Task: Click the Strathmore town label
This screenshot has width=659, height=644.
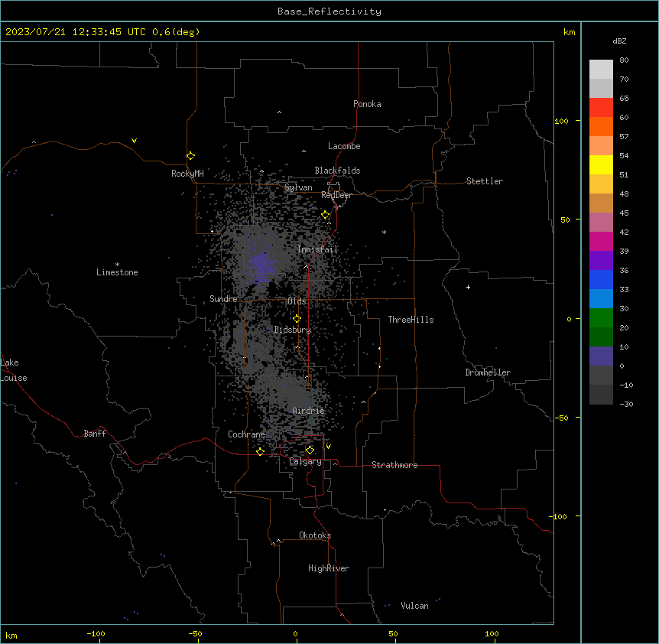Action: pos(394,465)
